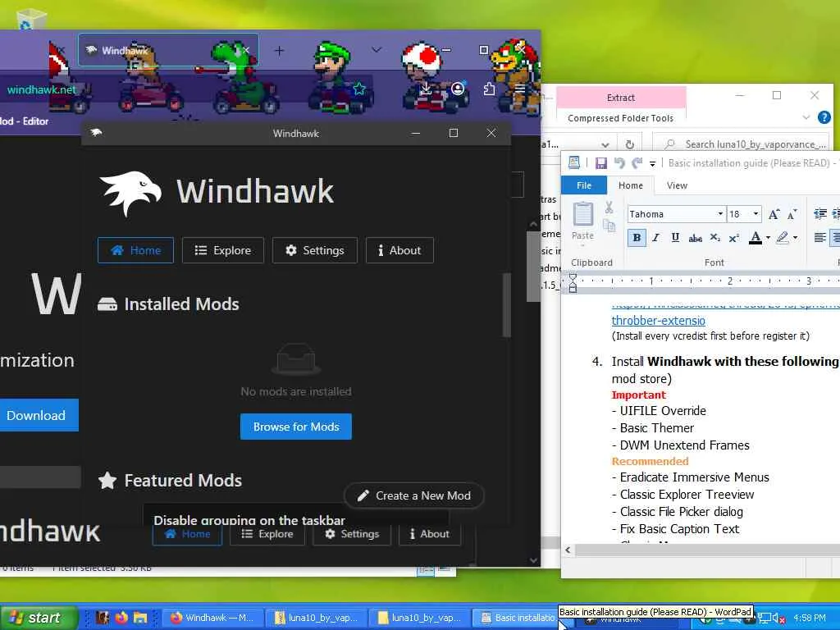840x630 pixels.
Task: Open the Settings tab in Windhawk app
Action: (x=314, y=250)
